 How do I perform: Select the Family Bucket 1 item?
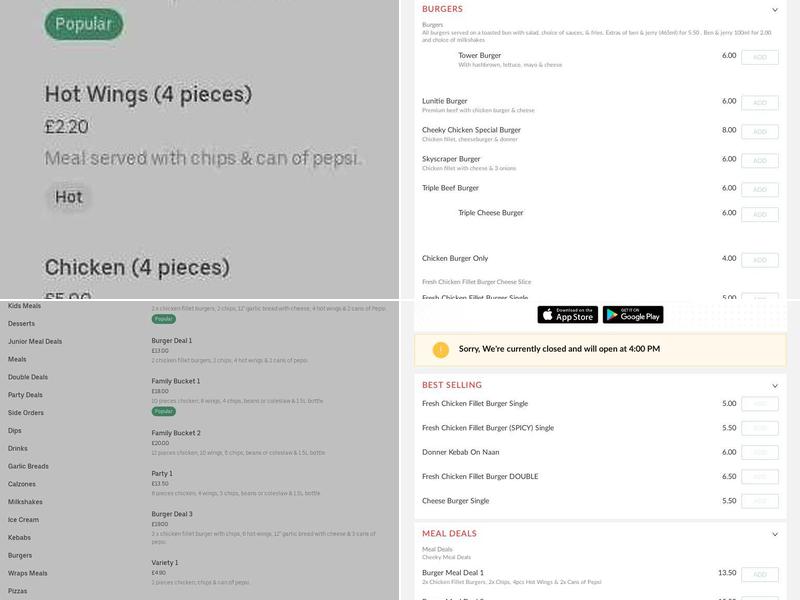coord(176,381)
